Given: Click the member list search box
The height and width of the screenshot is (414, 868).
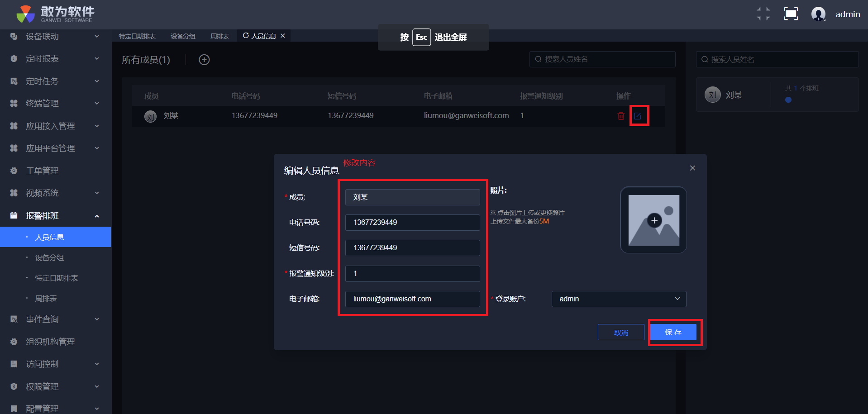Looking at the screenshot, I should (602, 59).
